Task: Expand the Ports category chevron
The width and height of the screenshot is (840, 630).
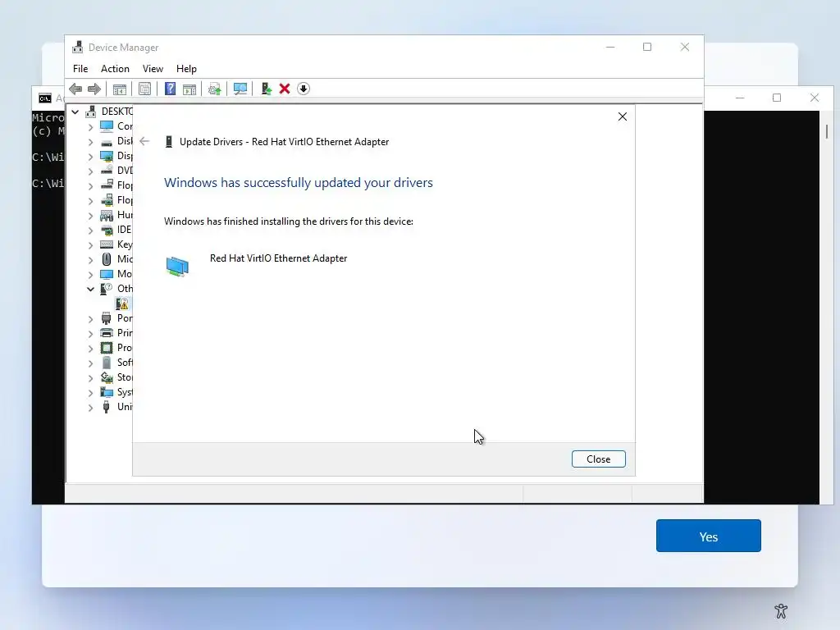Action: [90, 319]
